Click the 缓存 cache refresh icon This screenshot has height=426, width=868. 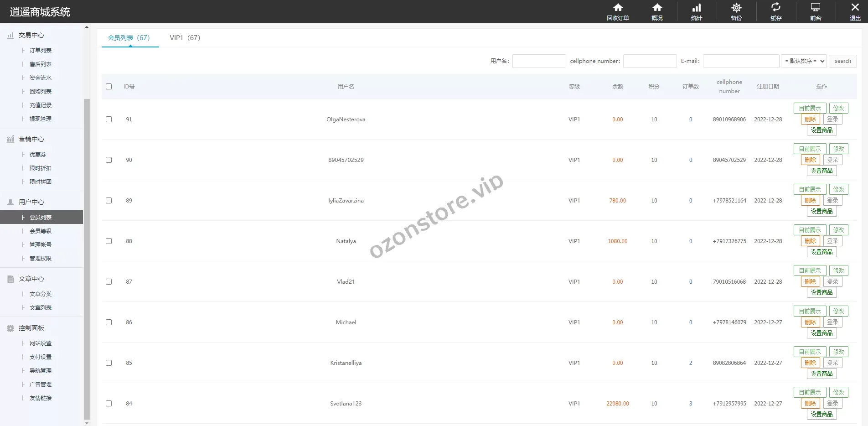click(x=776, y=8)
